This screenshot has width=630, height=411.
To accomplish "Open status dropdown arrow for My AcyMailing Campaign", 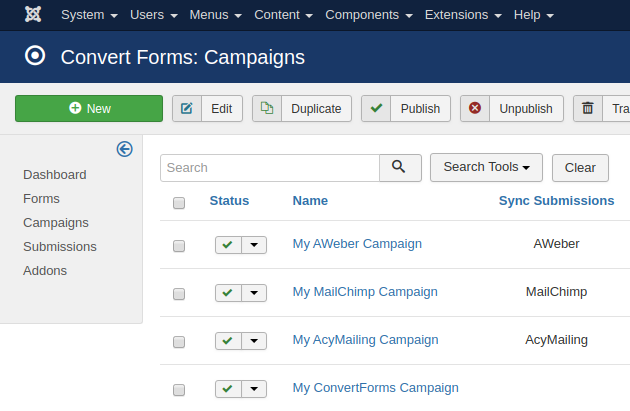I will click(x=254, y=341).
